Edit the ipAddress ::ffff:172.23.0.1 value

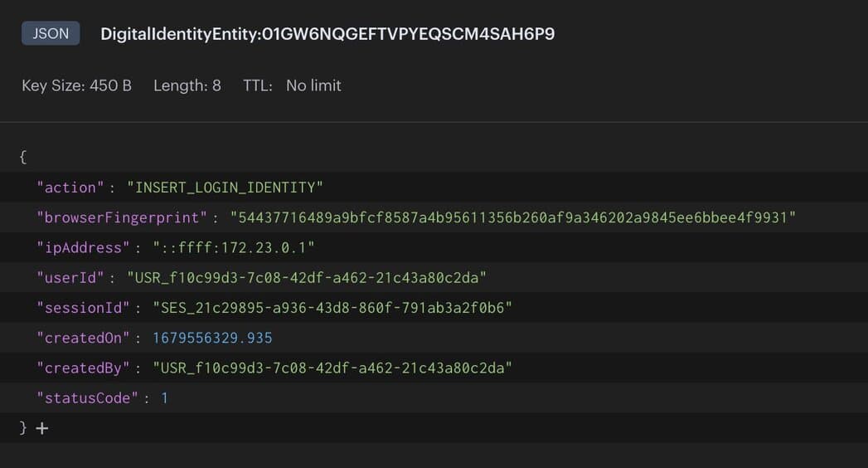click(x=234, y=247)
